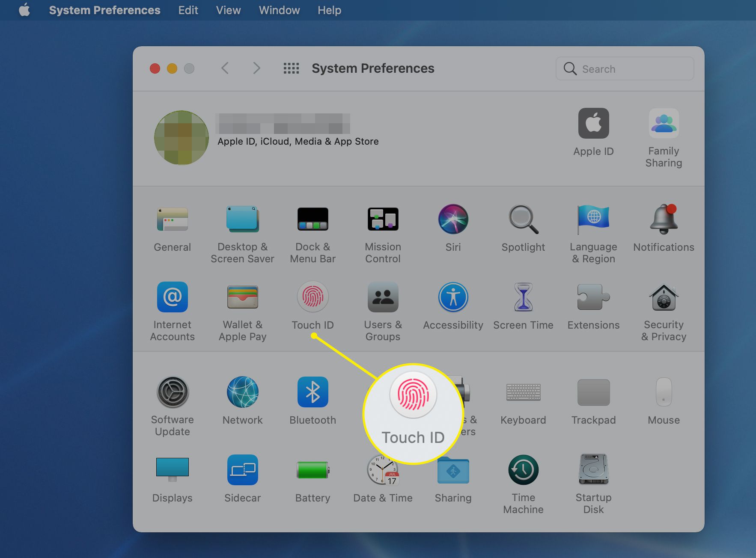
Task: Open Sharing folder preferences
Action: click(453, 469)
